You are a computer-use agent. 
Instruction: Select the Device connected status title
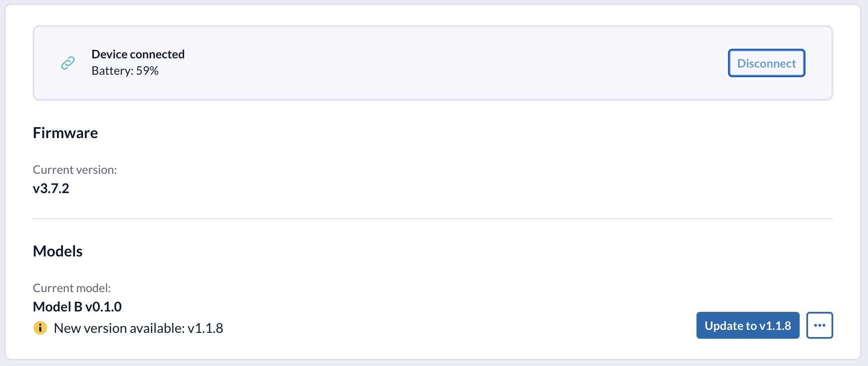[x=138, y=54]
